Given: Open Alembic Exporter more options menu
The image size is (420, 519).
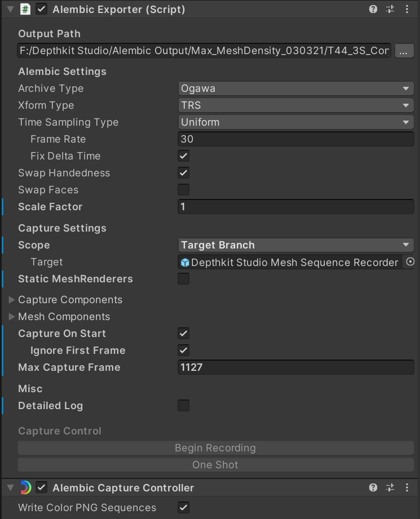Looking at the screenshot, I should (407, 10).
